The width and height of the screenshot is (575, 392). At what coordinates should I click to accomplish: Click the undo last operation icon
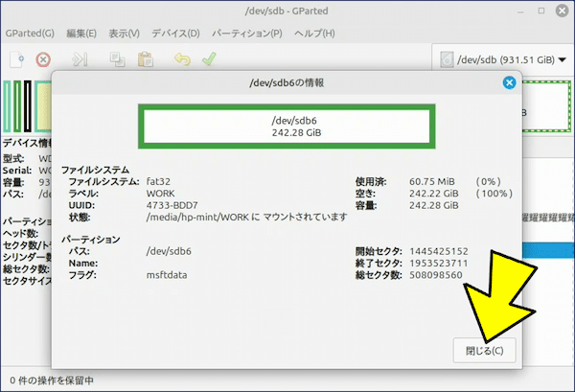(x=182, y=59)
